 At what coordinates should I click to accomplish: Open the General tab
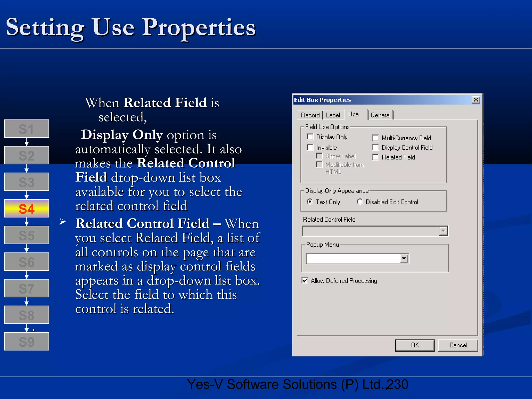tap(381, 115)
